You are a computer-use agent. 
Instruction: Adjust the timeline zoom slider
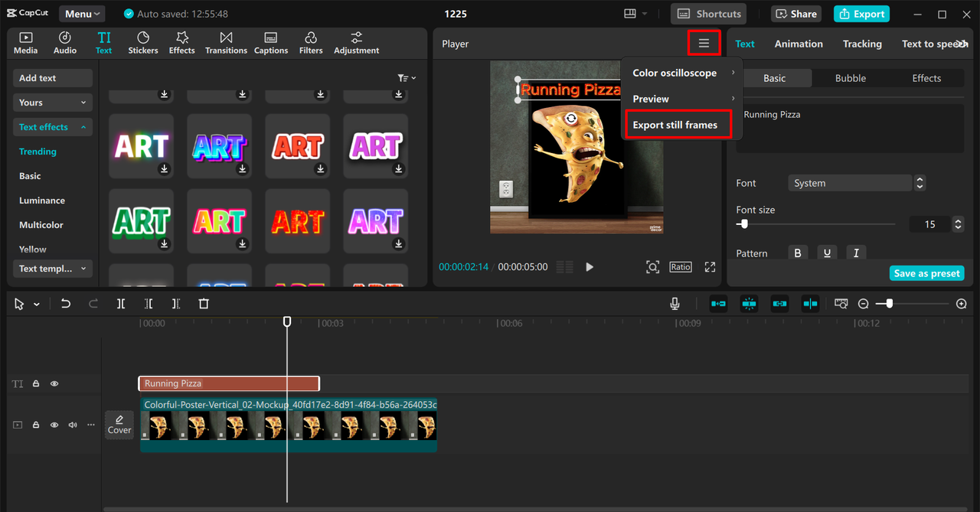889,304
